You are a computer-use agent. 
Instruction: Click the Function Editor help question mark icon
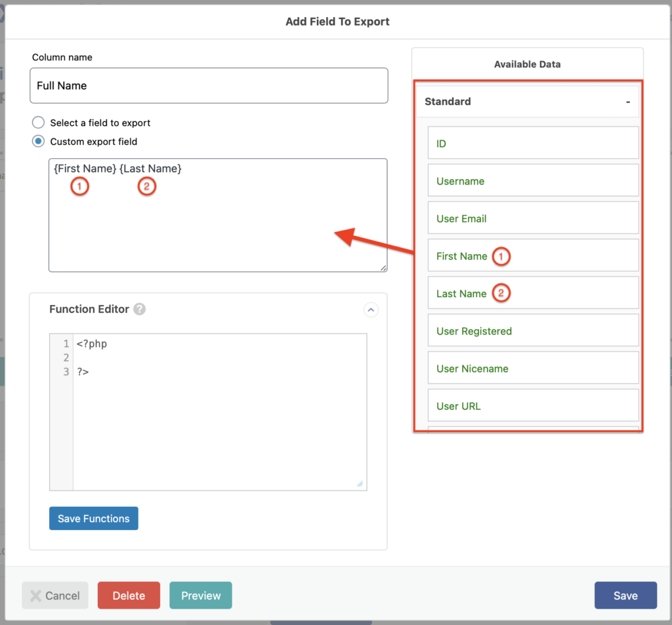pos(139,310)
